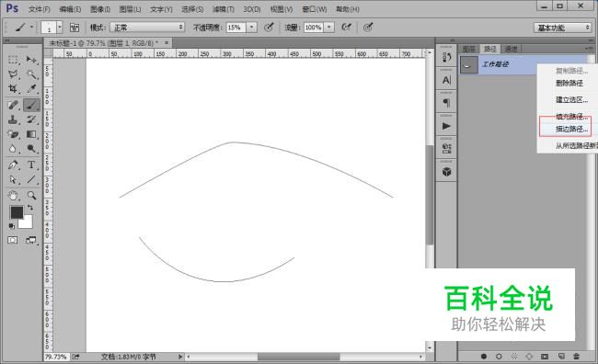Stroke path with brush button
This screenshot has width=598, height=364.
499,357
